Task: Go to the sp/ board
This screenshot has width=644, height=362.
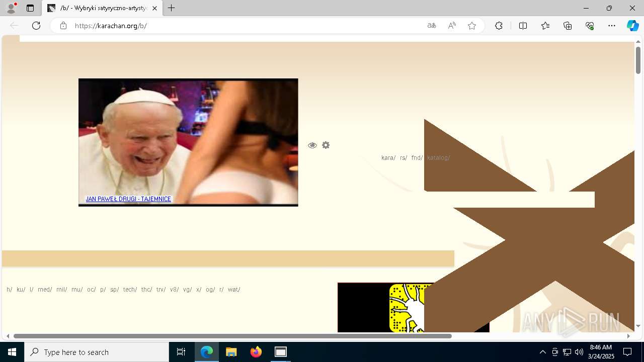Action: click(115, 290)
